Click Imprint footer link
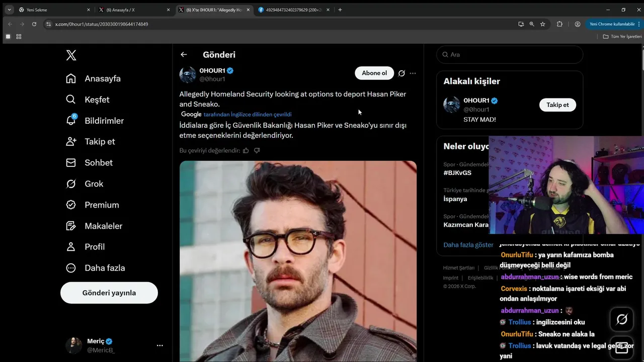Screen dimensions: 644x362 tap(450, 278)
